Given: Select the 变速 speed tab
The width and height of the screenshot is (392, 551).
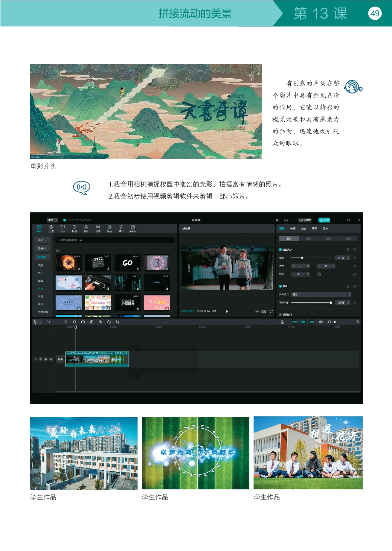Looking at the screenshot, I should [303, 229].
